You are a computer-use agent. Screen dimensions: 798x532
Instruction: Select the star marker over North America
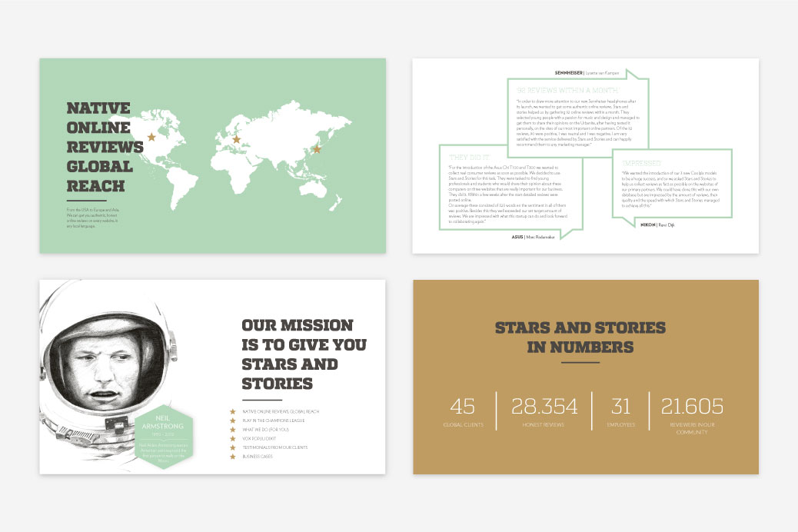pyautogui.click(x=151, y=137)
